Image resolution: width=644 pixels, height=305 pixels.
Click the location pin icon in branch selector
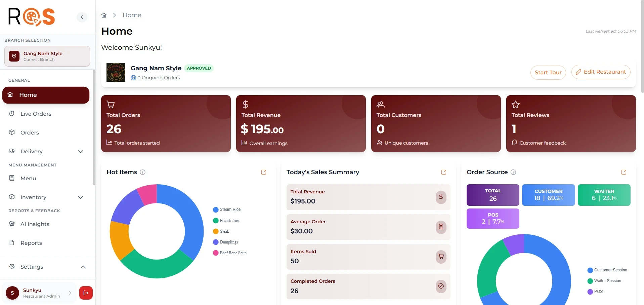coord(14,56)
